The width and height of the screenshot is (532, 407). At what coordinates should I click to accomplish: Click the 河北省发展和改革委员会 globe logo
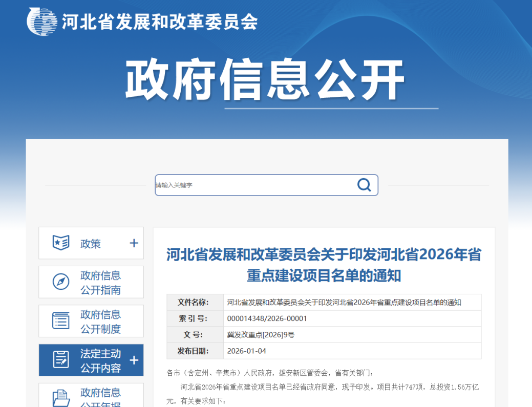[x=42, y=21]
